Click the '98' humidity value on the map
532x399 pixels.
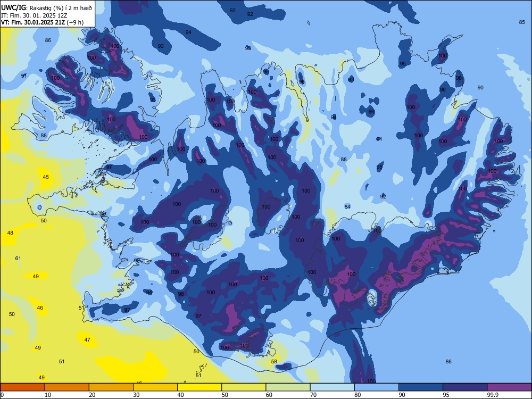(181, 294)
